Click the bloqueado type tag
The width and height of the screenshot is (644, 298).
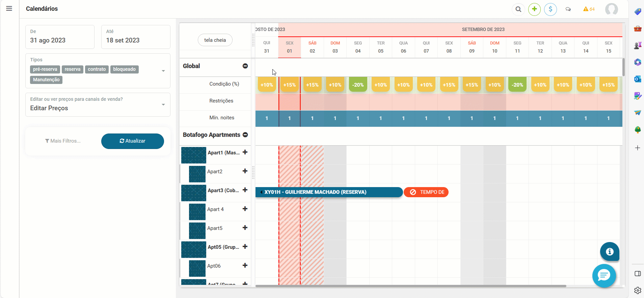pyautogui.click(x=125, y=69)
